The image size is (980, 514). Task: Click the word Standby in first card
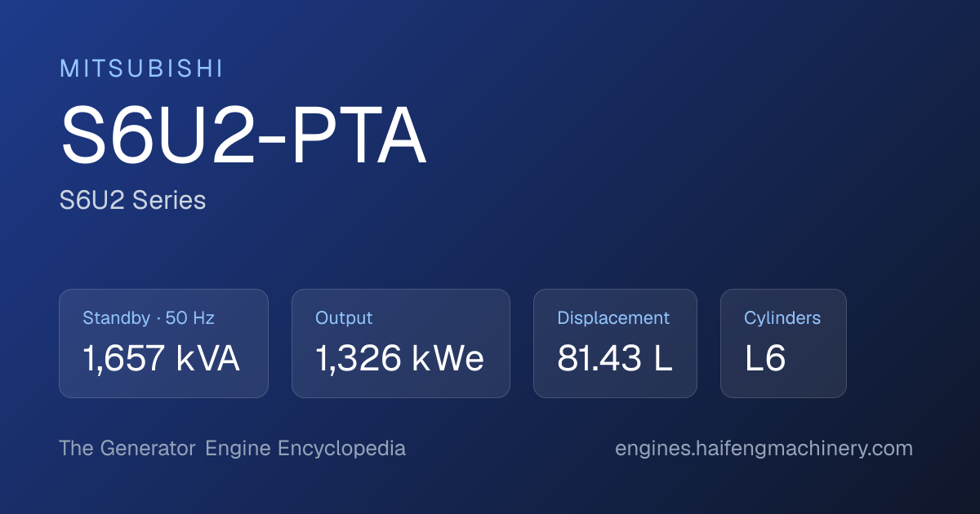[116, 318]
